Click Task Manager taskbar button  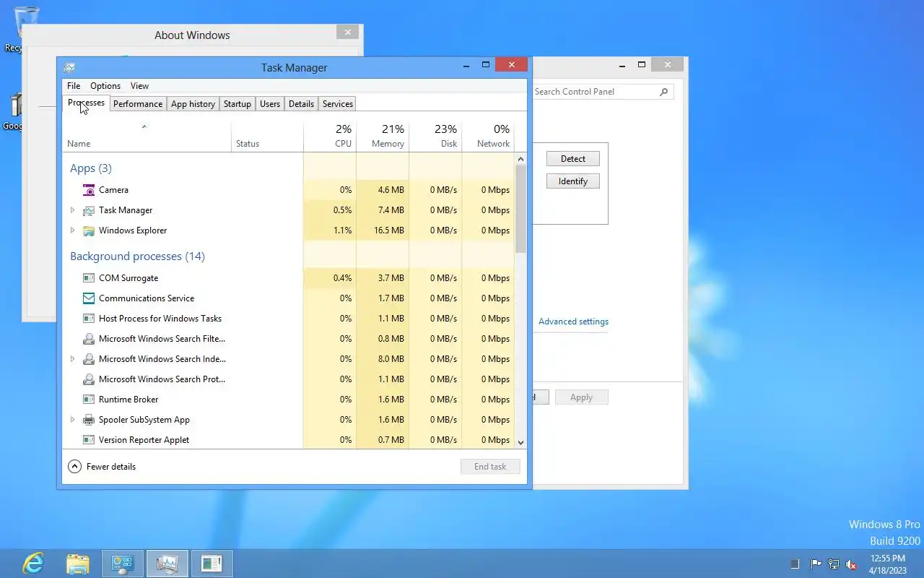coord(167,563)
